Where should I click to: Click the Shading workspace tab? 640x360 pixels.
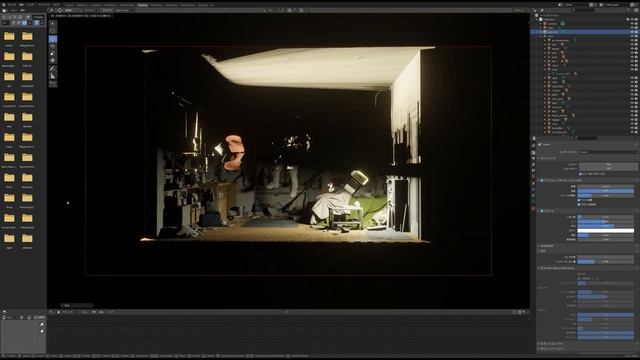142,5
